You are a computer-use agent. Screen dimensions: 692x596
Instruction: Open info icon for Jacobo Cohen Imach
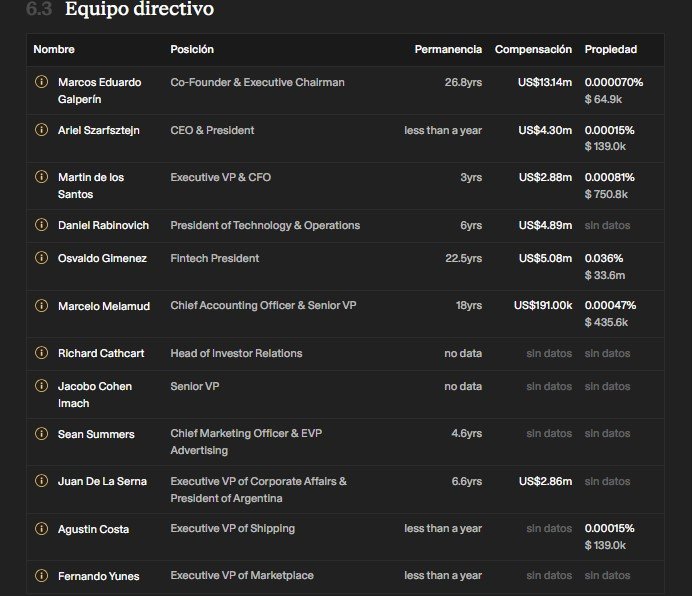(41, 385)
